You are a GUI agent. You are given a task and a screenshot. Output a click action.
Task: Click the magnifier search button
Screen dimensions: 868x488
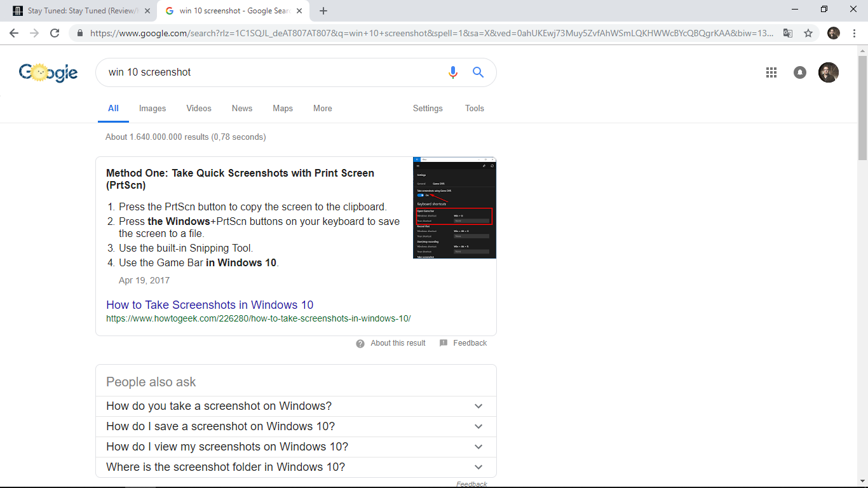click(478, 72)
